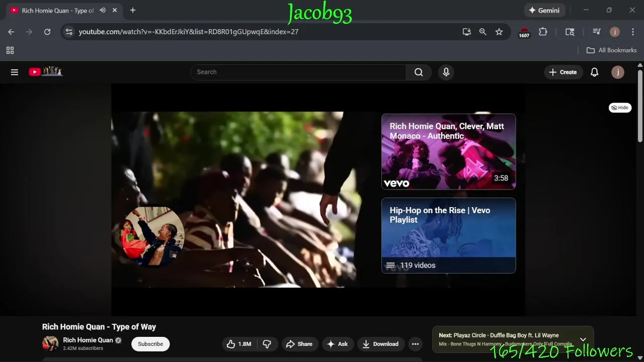Open the Gemini button
644x362 pixels.
[x=544, y=10]
